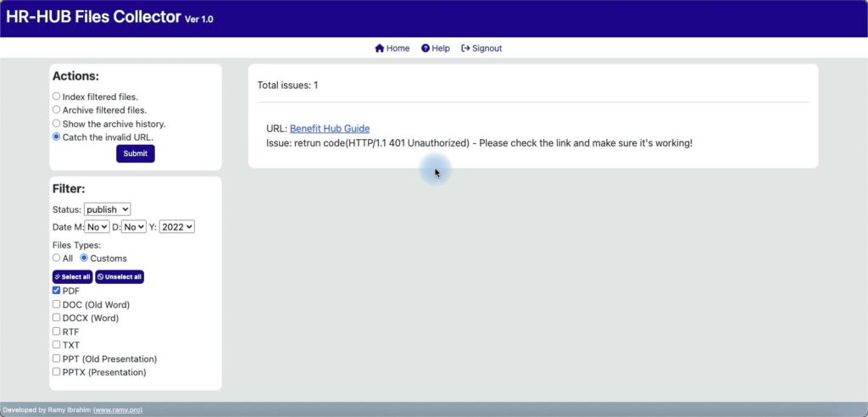
Task: Open the Date day dropdown
Action: 134,226
